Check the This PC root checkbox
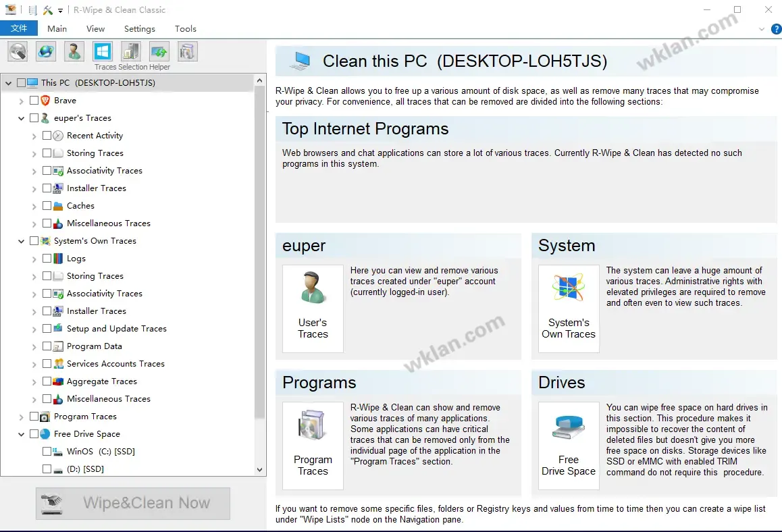Screen dimensions: 782x532 coord(21,83)
